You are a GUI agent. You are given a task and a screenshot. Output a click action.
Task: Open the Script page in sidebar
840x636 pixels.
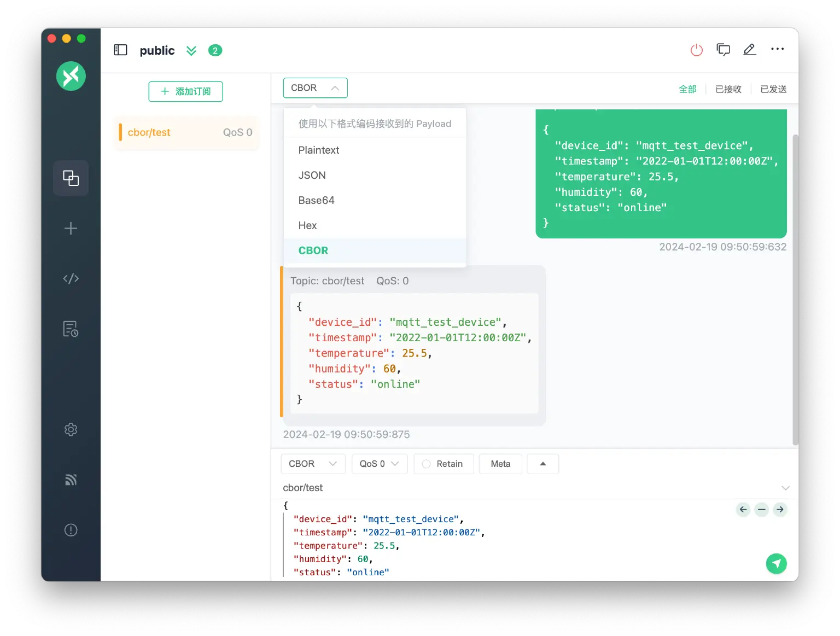coord(71,279)
